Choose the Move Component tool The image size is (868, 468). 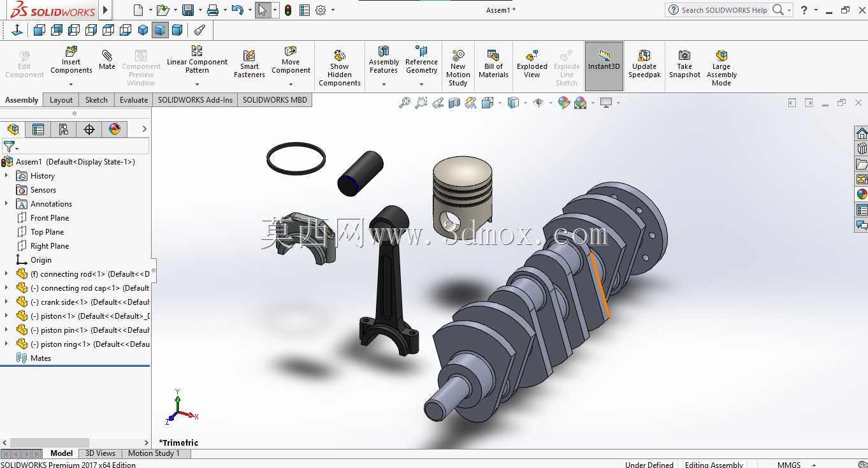tap(291, 60)
